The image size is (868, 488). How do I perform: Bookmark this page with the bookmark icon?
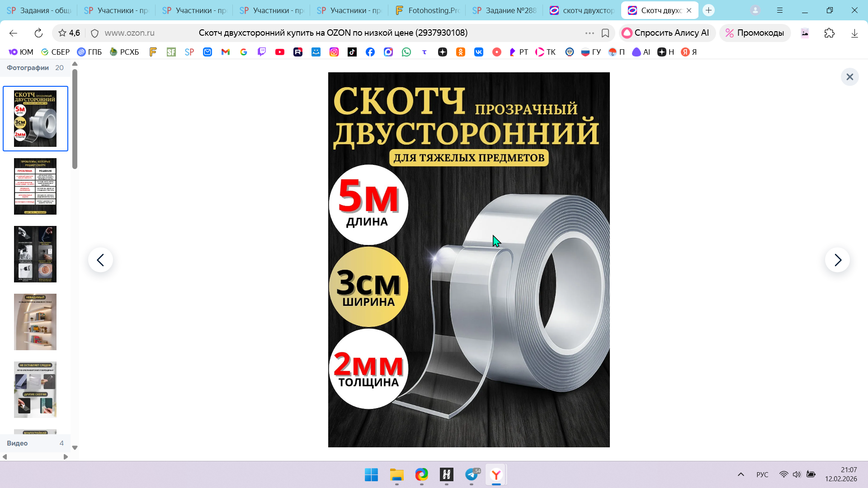tap(605, 33)
